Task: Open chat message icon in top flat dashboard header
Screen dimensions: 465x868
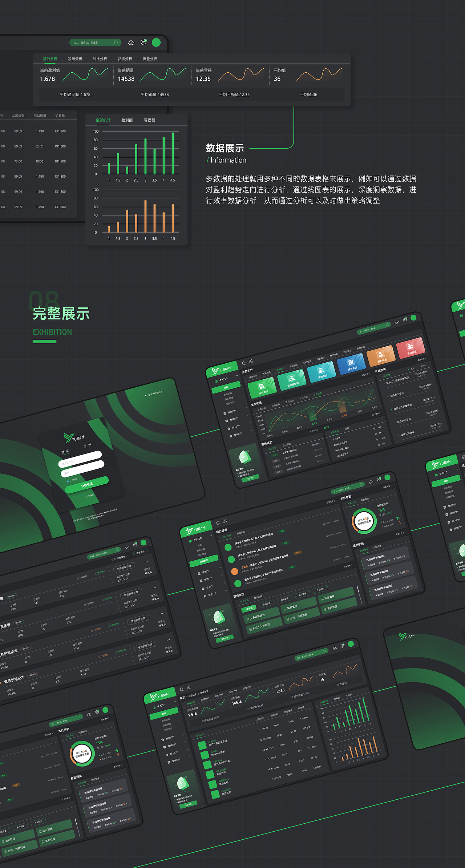Action: (x=143, y=42)
